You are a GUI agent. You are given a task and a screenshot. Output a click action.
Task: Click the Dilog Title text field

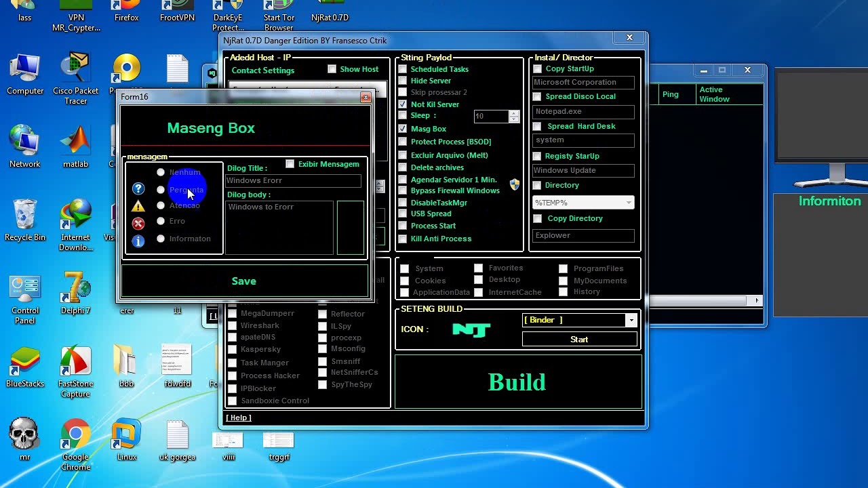pos(293,180)
